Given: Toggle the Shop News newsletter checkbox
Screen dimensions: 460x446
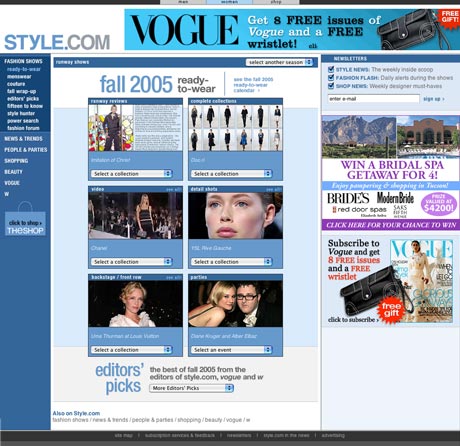Looking at the screenshot, I should coord(331,86).
